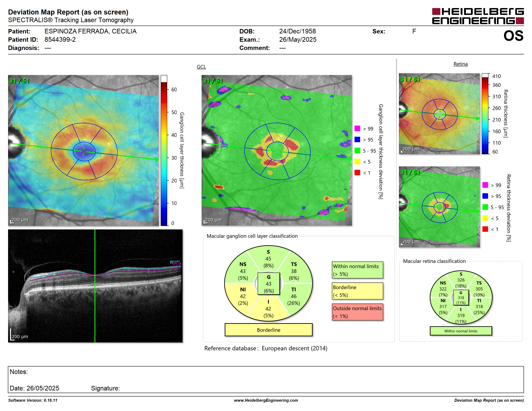Click the patient name ESPINOZA FERRADA, CECILIA
Screen dimensions: 532x411
coord(90,31)
